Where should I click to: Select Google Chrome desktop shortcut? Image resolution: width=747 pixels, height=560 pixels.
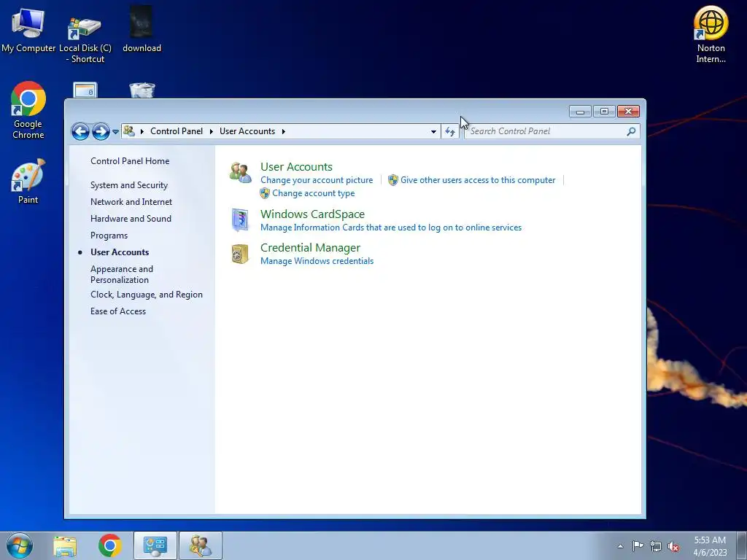coord(28,111)
